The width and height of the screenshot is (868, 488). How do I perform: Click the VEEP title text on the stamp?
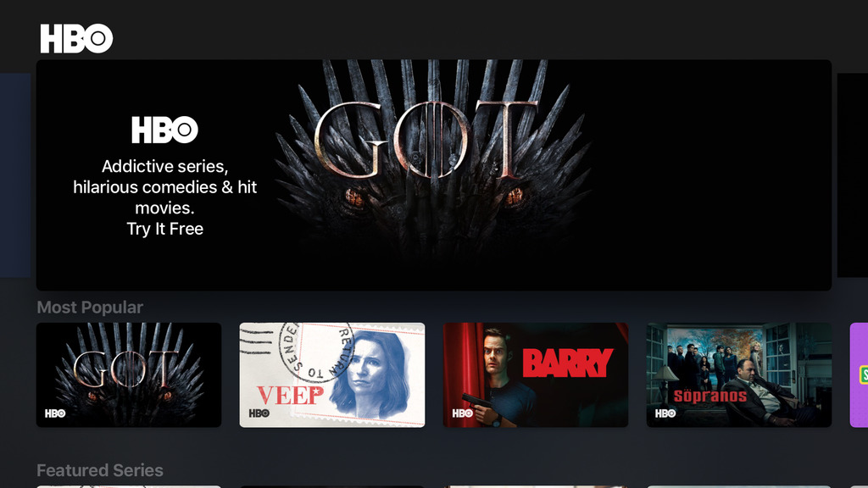coord(290,395)
